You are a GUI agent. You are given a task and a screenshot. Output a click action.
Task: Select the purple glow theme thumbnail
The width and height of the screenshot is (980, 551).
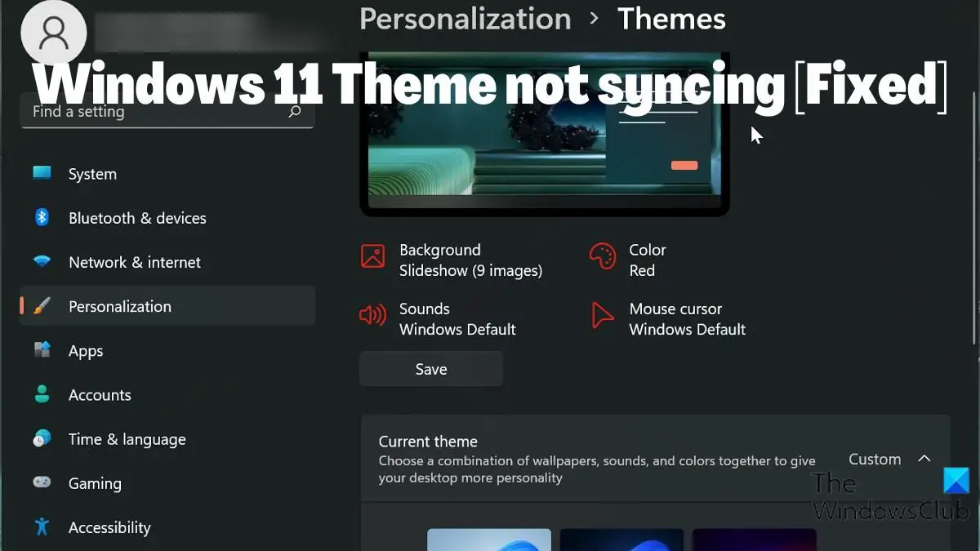[x=754, y=540]
